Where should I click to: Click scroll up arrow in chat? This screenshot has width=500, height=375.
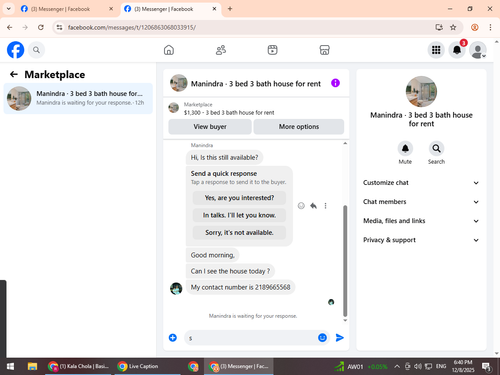[345, 143]
